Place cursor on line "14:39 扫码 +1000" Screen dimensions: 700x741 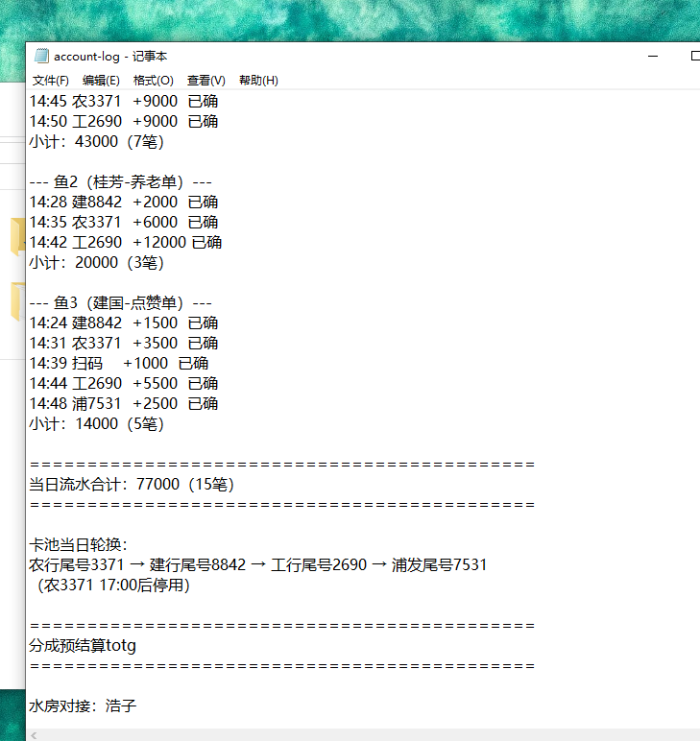(119, 364)
